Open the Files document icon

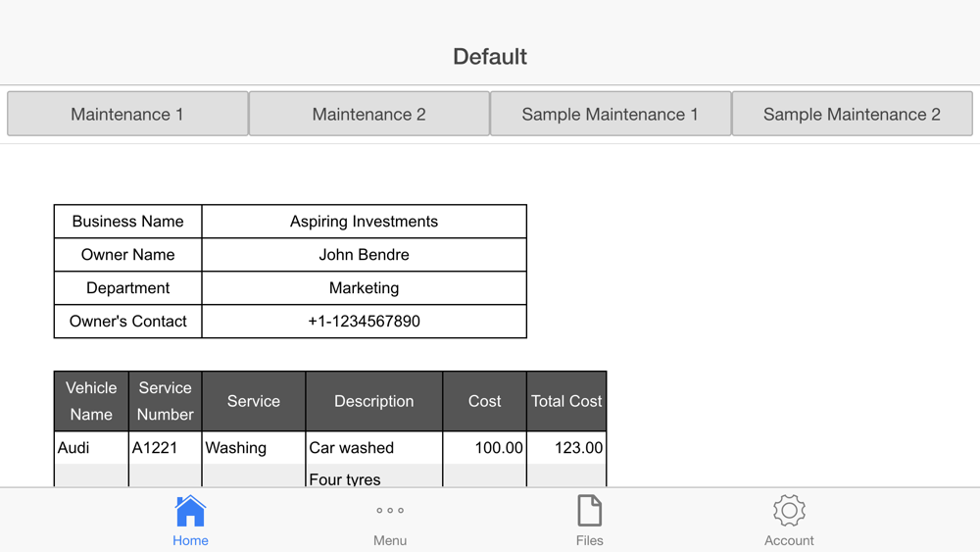589,512
